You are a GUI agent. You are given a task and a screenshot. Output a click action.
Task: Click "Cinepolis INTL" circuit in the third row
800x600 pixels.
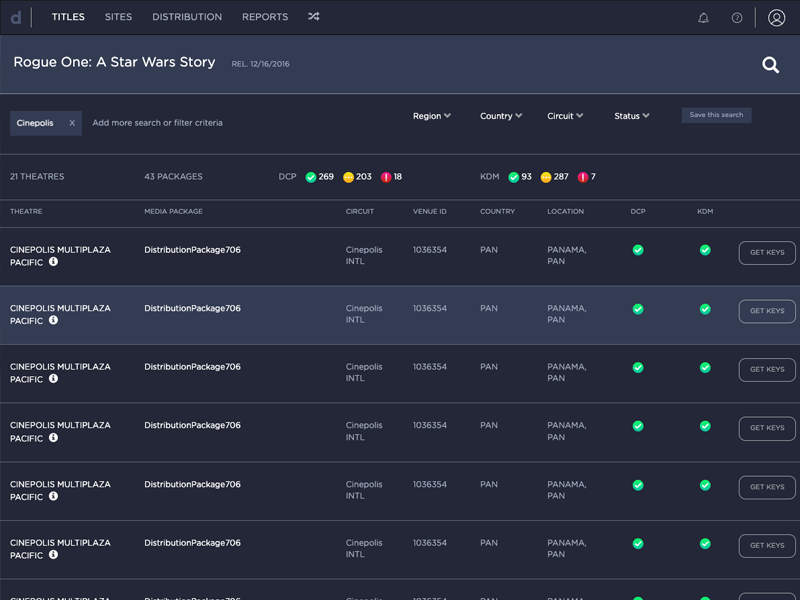pyautogui.click(x=364, y=372)
